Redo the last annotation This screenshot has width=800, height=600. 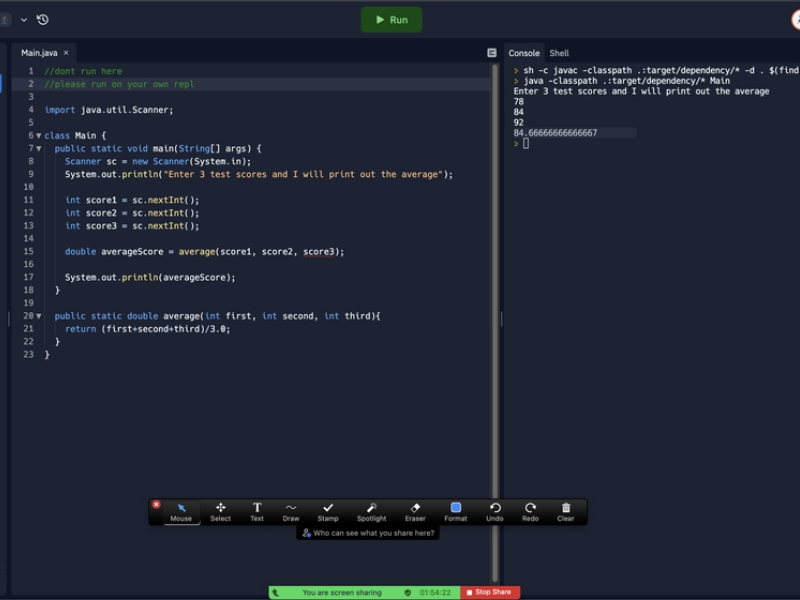(530, 512)
